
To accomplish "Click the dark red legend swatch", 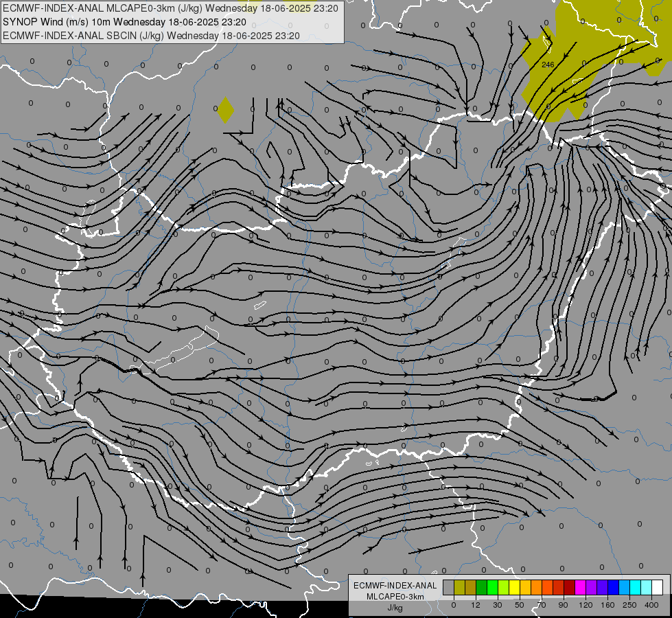I will [x=569, y=588].
